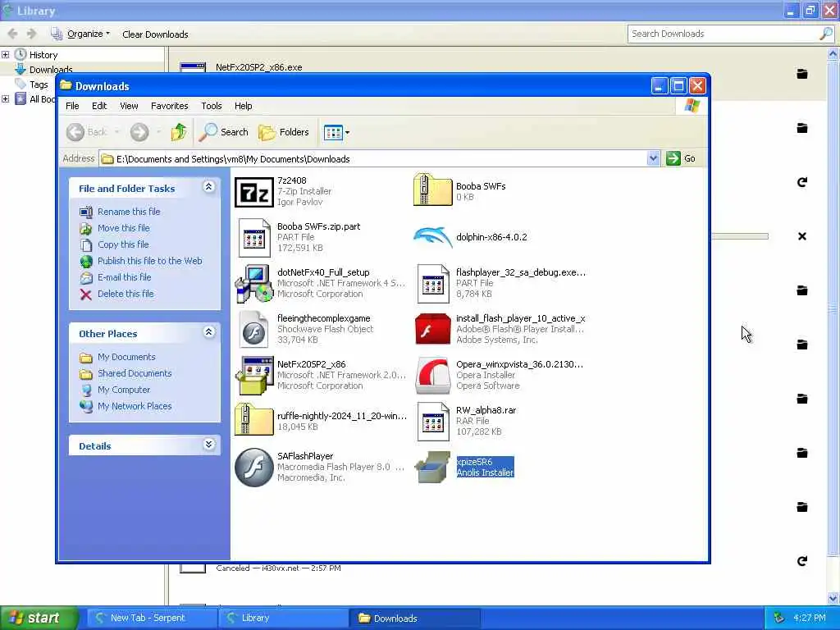This screenshot has height=630, width=840.
Task: Click the Go button
Action: point(681,158)
